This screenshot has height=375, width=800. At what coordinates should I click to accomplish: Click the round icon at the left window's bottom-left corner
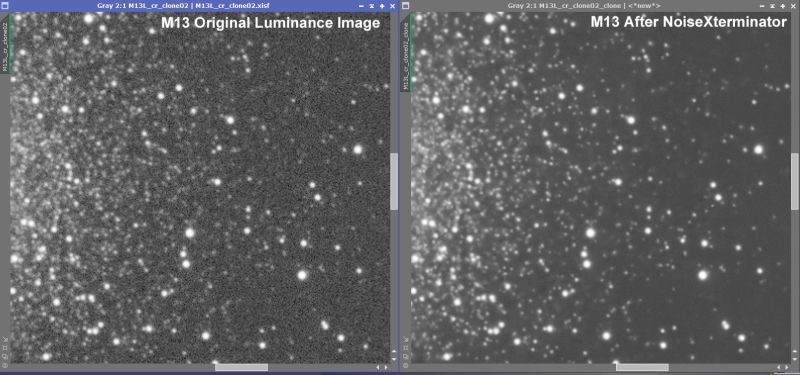(5, 365)
